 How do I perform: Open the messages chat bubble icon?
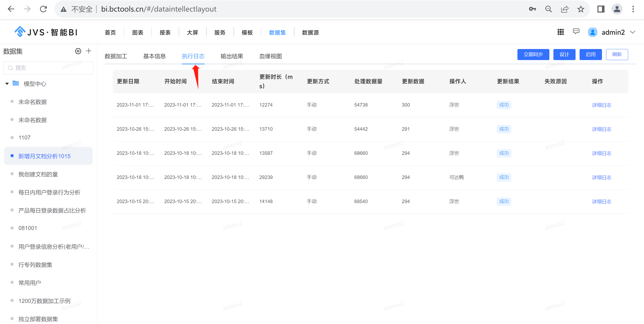coord(576,32)
